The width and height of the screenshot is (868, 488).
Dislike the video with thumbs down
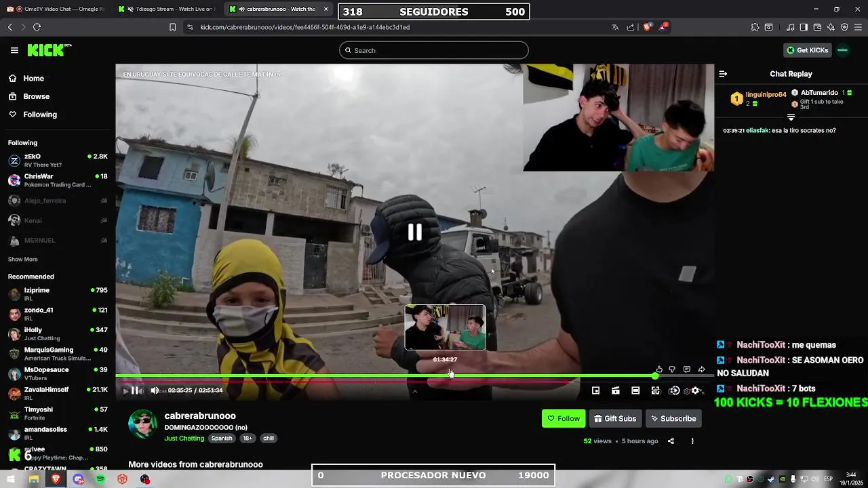coord(672,369)
